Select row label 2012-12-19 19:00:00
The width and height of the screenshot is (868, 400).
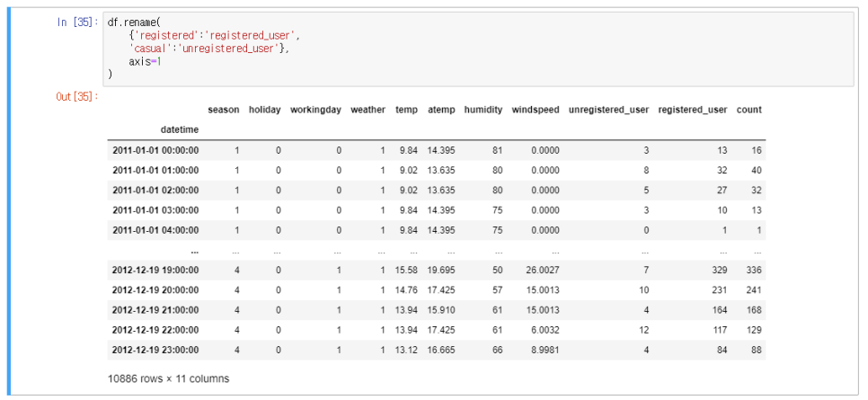pyautogui.click(x=155, y=270)
